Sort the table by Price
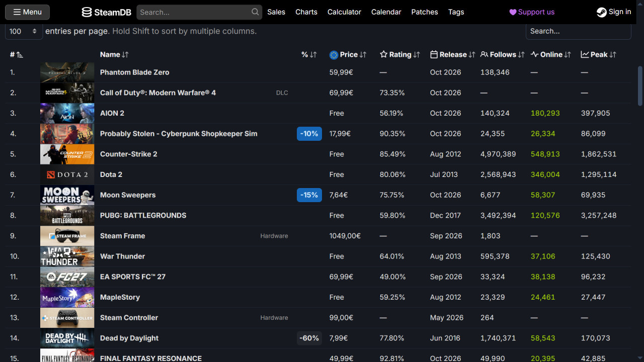Image resolution: width=644 pixels, height=362 pixels. [348, 54]
